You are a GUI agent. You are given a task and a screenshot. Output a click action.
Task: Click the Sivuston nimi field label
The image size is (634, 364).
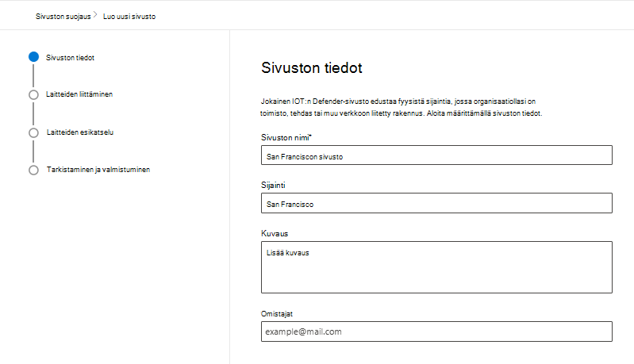(286, 137)
